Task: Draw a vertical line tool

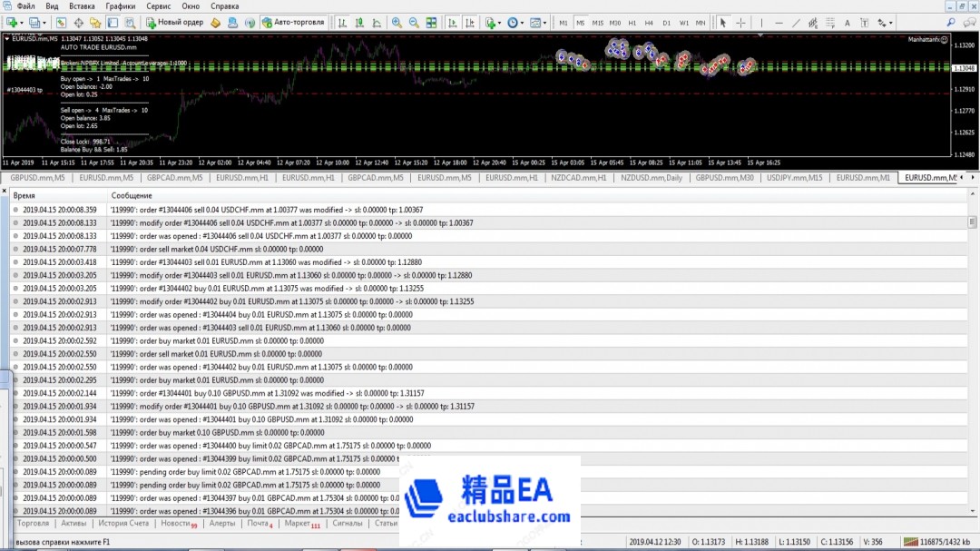Action: click(761, 23)
